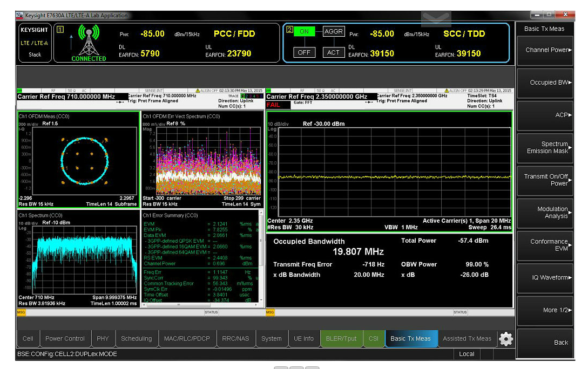Click the Keysight application title bar icon
Viewport: 588px width, 369px height.
(x=19, y=15)
